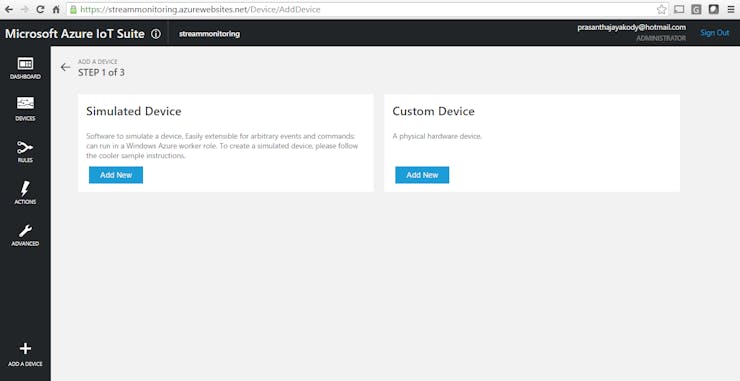
Task: Click the ADMINISTRATOR role label
Action: (x=661, y=38)
